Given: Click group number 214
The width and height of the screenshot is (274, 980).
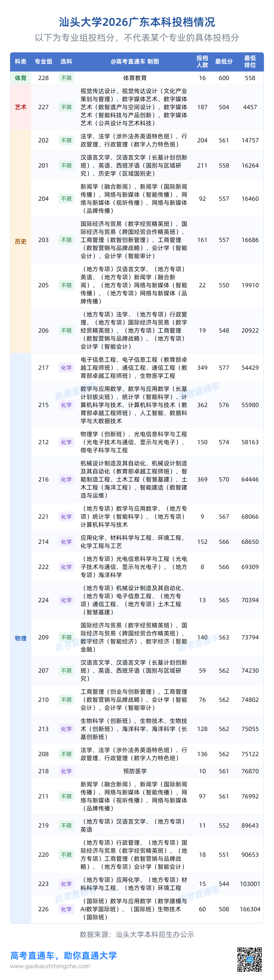Looking at the screenshot, I should 43,542.
